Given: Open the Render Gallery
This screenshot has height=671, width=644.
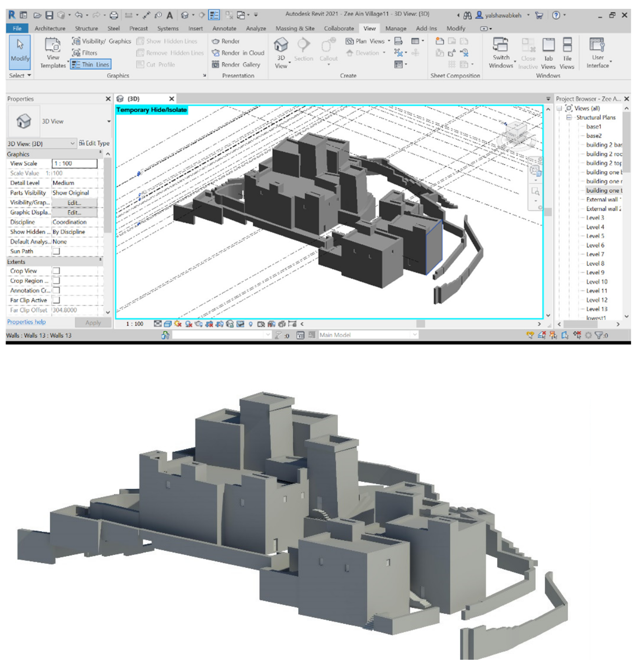Looking at the screenshot, I should point(236,64).
